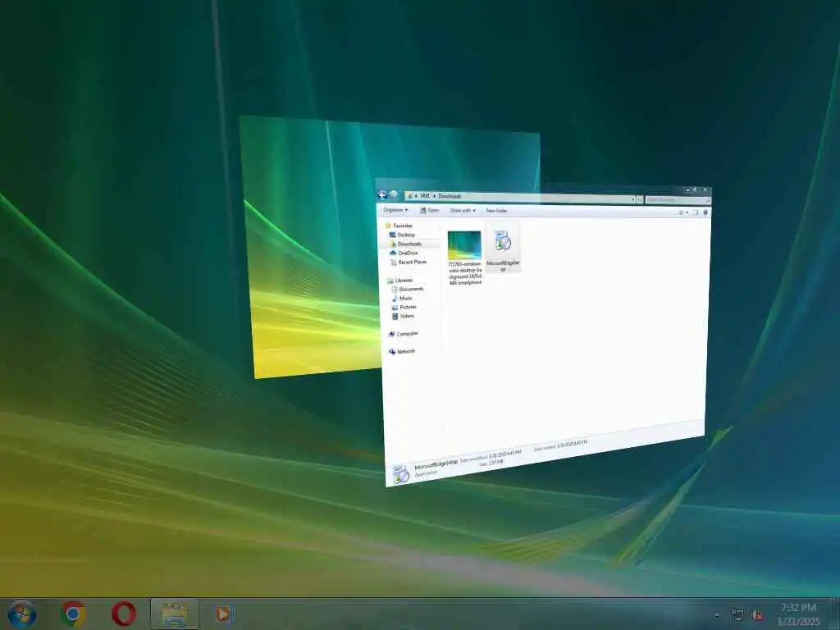Screen dimensions: 840x630
Task: Launch Google Chrome from the taskbar
Action: pyautogui.click(x=73, y=614)
